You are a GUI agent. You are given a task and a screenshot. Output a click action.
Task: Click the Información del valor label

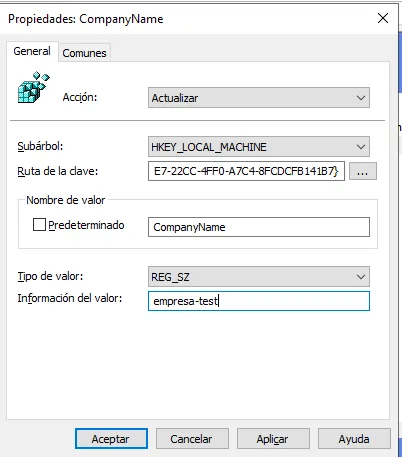70,298
